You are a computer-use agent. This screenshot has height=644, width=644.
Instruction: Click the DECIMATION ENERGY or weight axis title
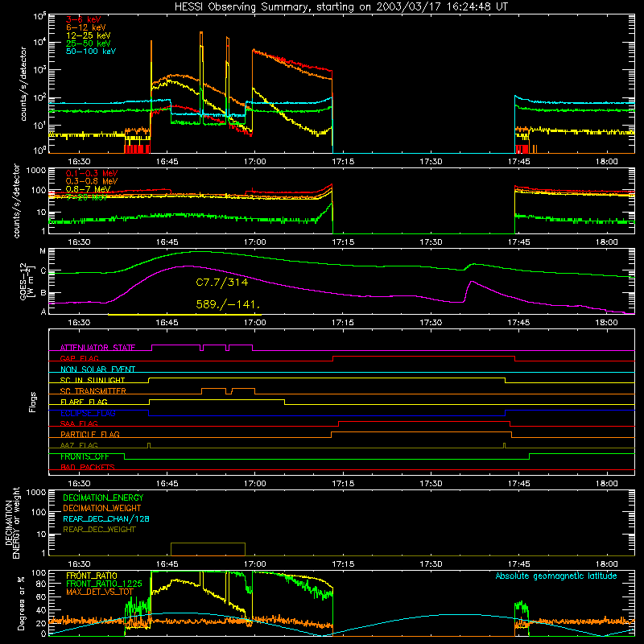12,522
